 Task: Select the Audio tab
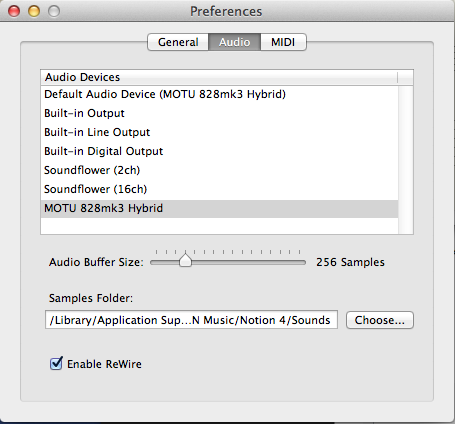coord(235,42)
